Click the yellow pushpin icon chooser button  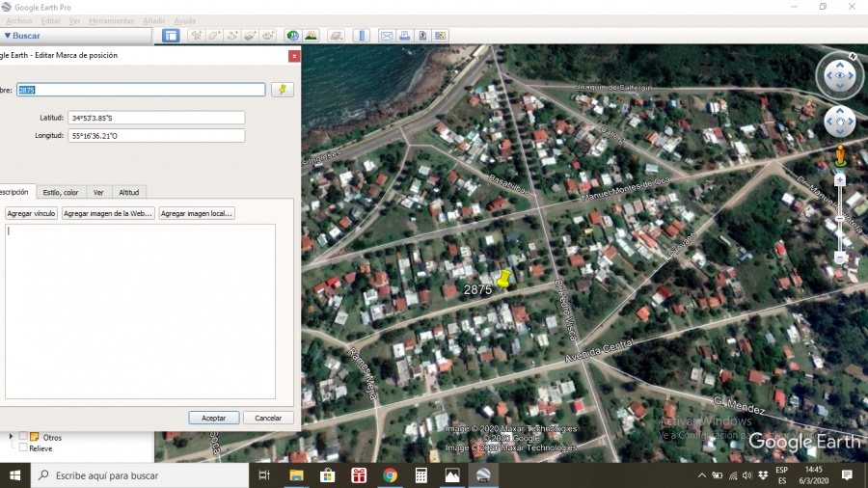coord(283,90)
